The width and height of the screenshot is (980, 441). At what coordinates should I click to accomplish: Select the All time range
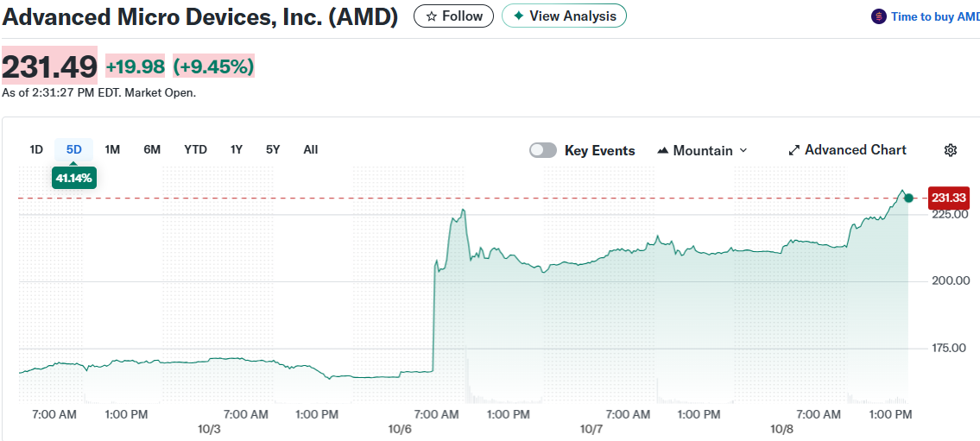tap(311, 149)
